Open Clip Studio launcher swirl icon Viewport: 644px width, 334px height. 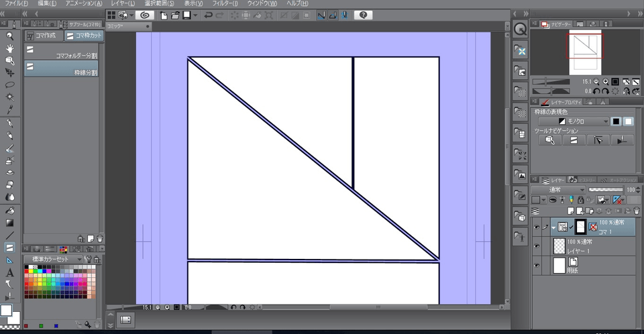144,15
